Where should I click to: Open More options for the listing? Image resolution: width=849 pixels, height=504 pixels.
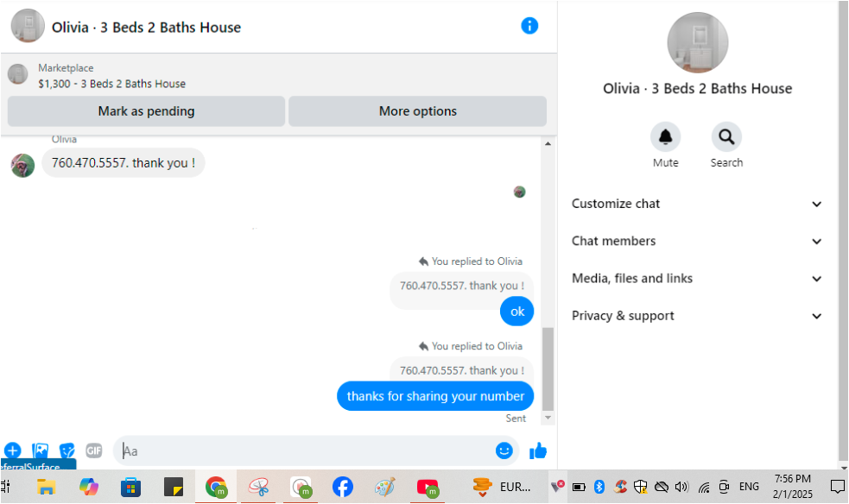[417, 111]
